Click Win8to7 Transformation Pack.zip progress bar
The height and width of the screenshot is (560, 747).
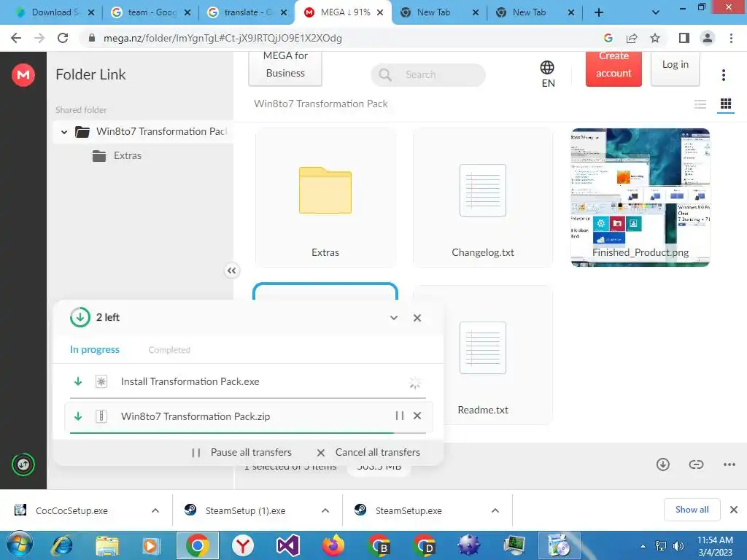coord(248,433)
